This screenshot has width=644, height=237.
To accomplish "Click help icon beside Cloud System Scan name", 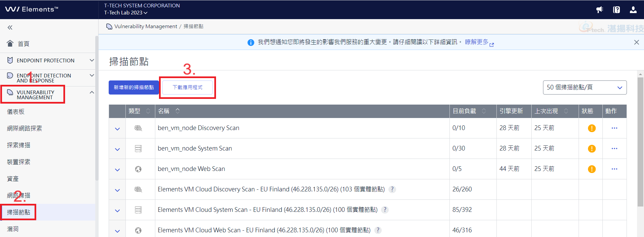I will pos(385,210).
